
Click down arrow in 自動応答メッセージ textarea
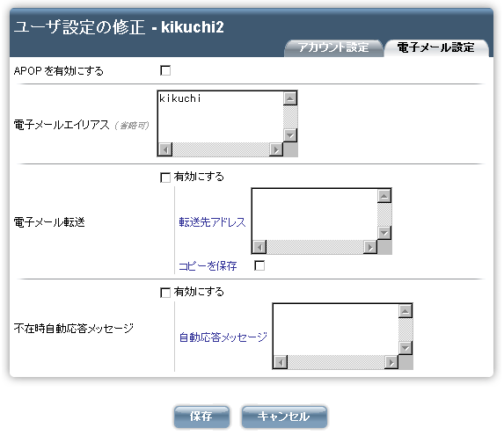(x=405, y=348)
